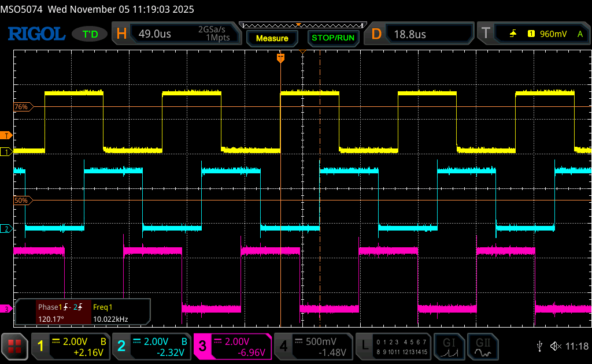Image resolution: width=592 pixels, height=364 pixels.
Task: Click the muted speaker sound icon
Action: [556, 346]
